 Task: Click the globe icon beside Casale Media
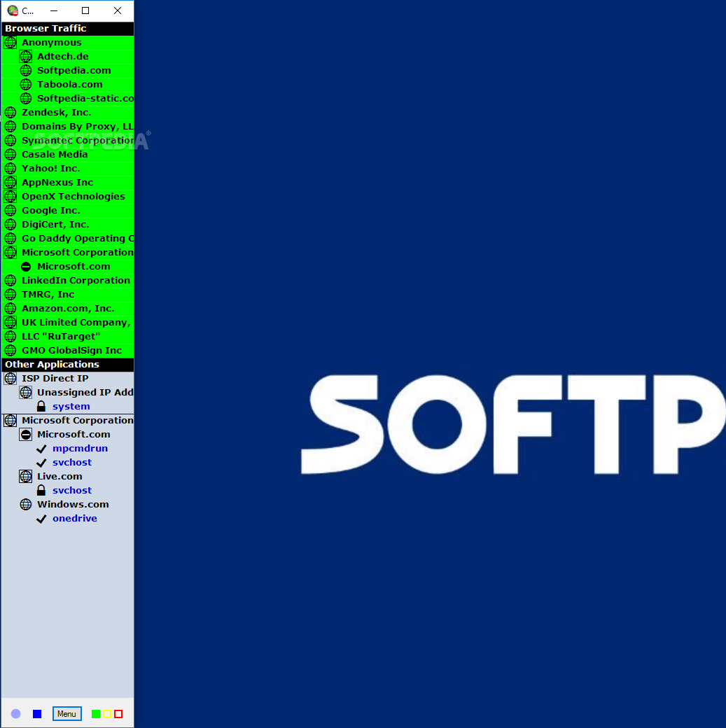[11, 155]
